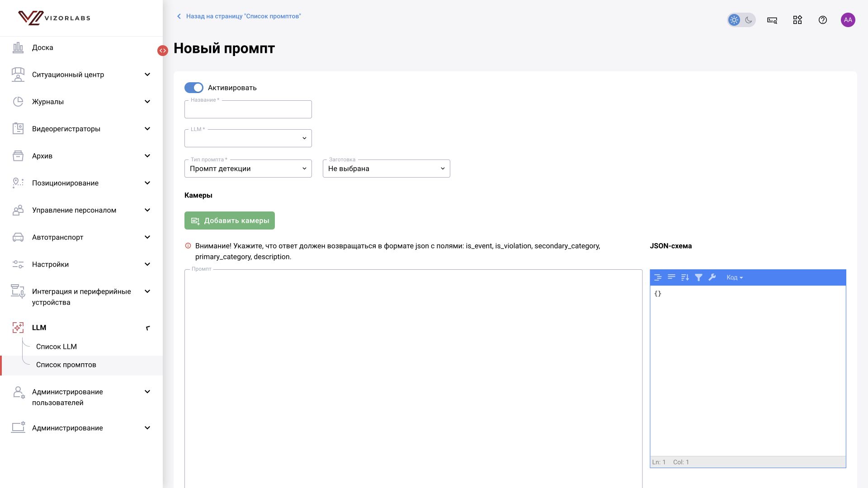Click the format JSON icon in editor toolbar
The image size is (868, 488).
tap(658, 277)
